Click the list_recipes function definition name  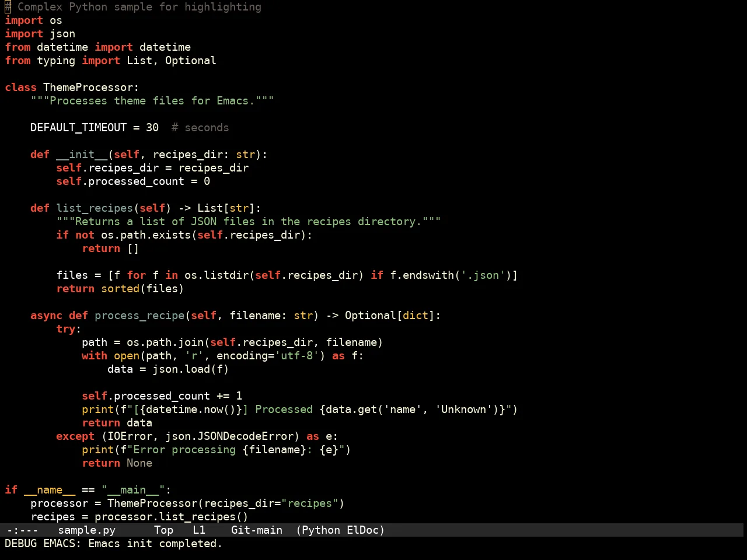(95, 208)
